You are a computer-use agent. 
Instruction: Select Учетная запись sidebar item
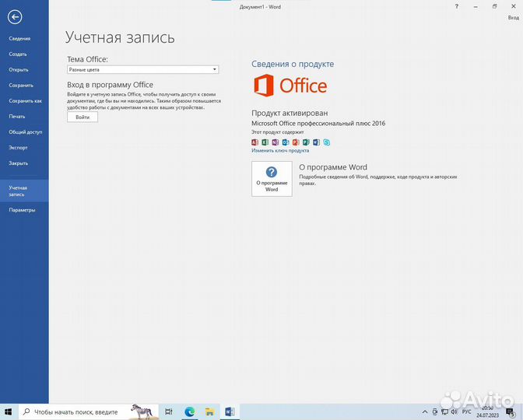tap(24, 191)
